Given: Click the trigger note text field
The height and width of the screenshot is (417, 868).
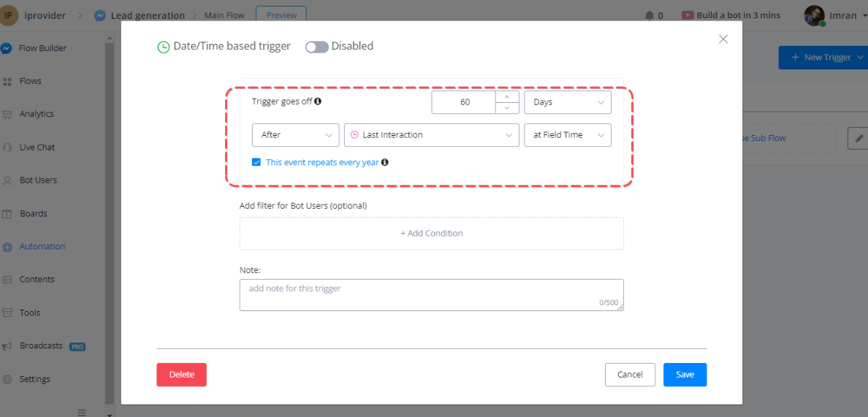Looking at the screenshot, I should (431, 294).
